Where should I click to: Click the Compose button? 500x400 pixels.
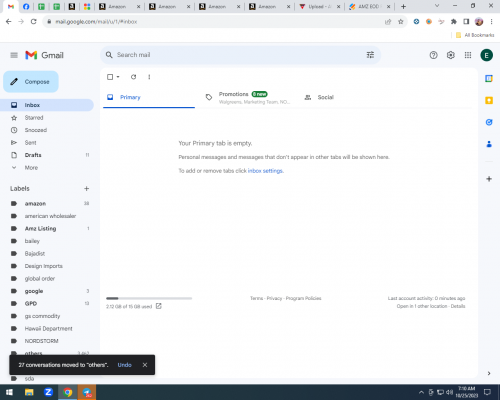[x=31, y=82]
